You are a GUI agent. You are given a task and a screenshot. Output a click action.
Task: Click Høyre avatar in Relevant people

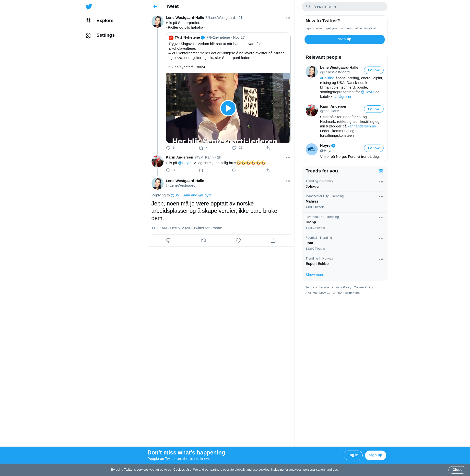tap(311, 149)
